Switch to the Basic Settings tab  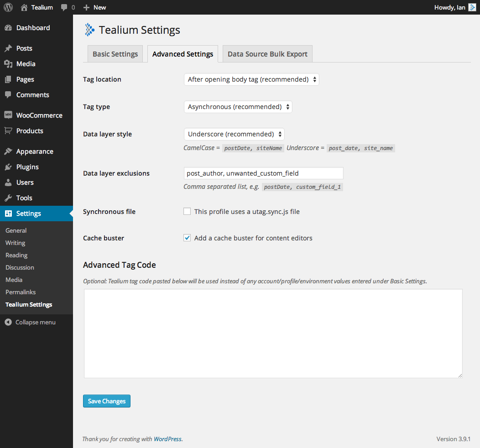point(115,54)
